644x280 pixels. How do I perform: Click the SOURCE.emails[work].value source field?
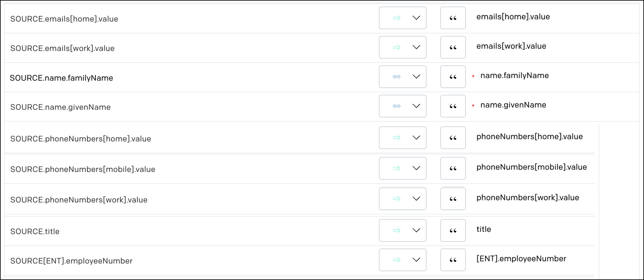point(63,49)
